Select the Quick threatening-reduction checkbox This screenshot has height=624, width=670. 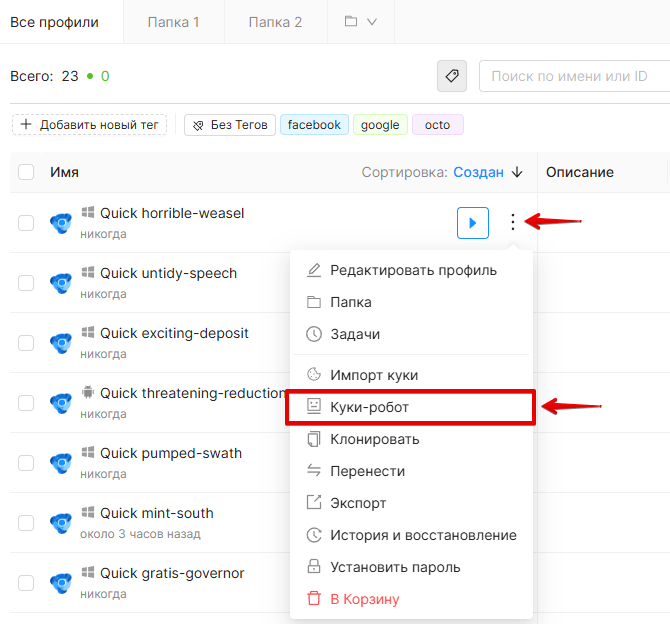click(x=26, y=402)
